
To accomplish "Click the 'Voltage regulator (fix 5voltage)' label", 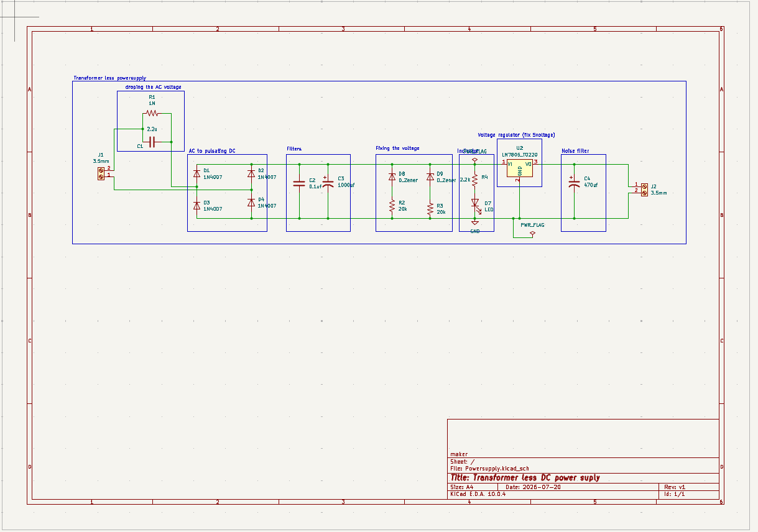I will point(516,135).
